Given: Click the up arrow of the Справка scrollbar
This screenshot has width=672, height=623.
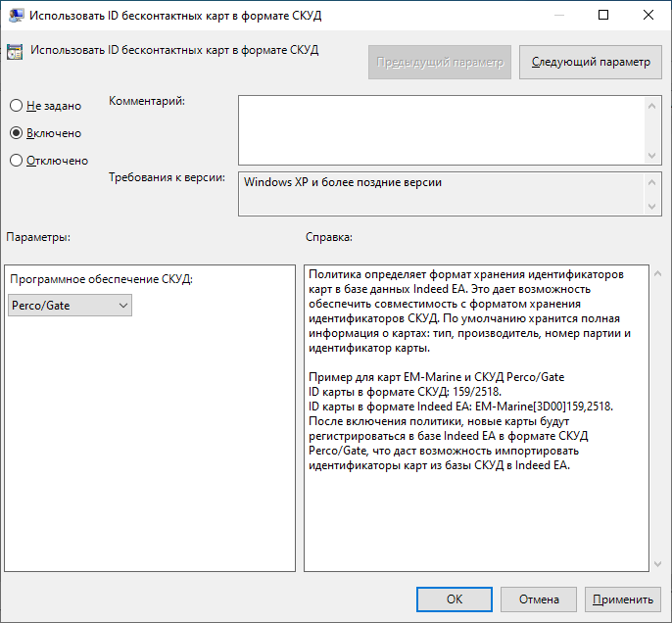Looking at the screenshot, I should coord(655,273).
